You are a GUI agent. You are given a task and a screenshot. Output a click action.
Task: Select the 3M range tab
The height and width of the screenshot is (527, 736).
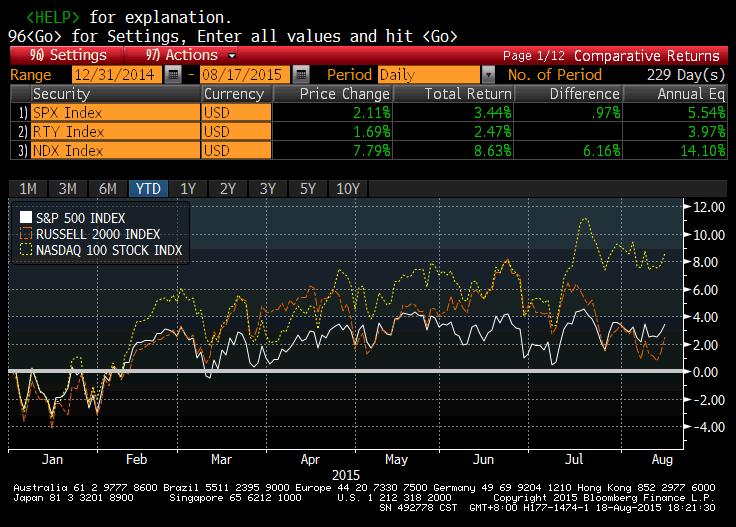(68, 189)
